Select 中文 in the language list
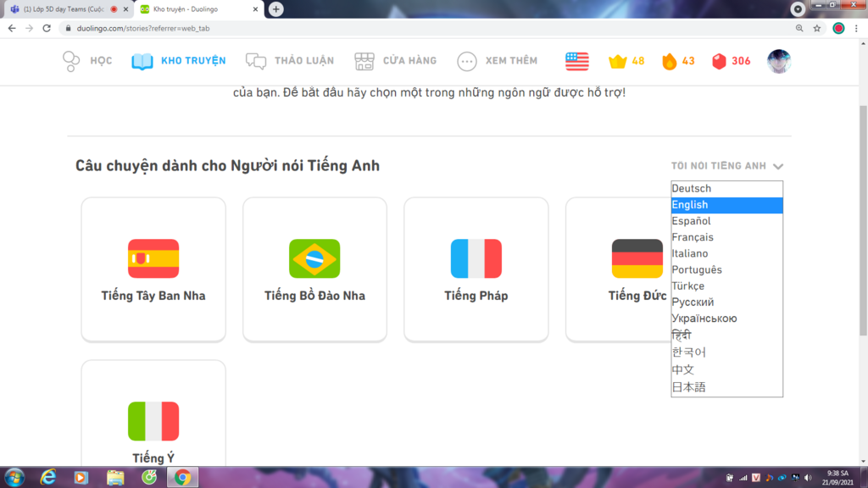The height and width of the screenshot is (488, 868). (726, 369)
